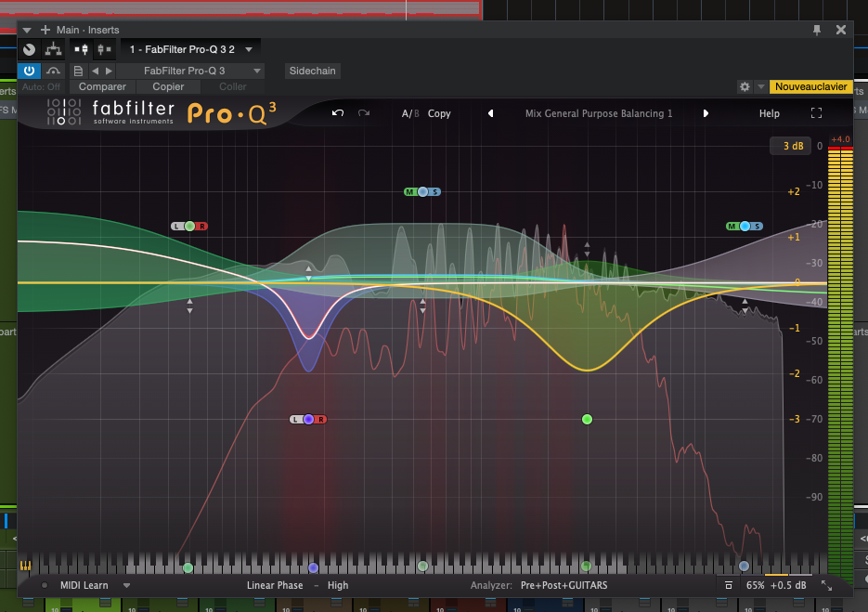Adjust the 65% analyzer scale value
Screen dimensions: 868x612
[x=755, y=585]
